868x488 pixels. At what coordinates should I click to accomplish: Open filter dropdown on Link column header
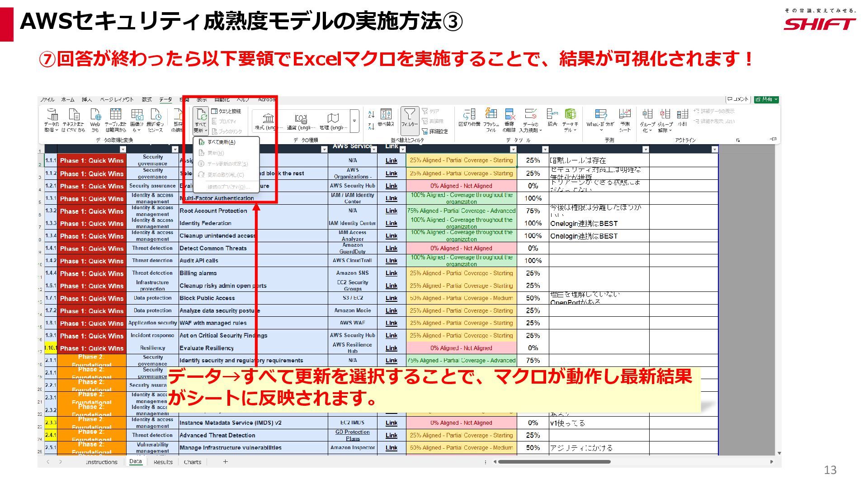[x=403, y=149]
